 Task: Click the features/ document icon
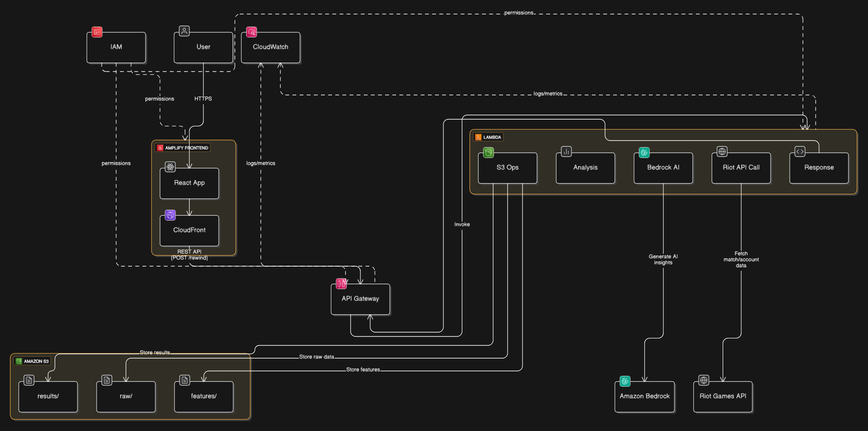pos(185,380)
